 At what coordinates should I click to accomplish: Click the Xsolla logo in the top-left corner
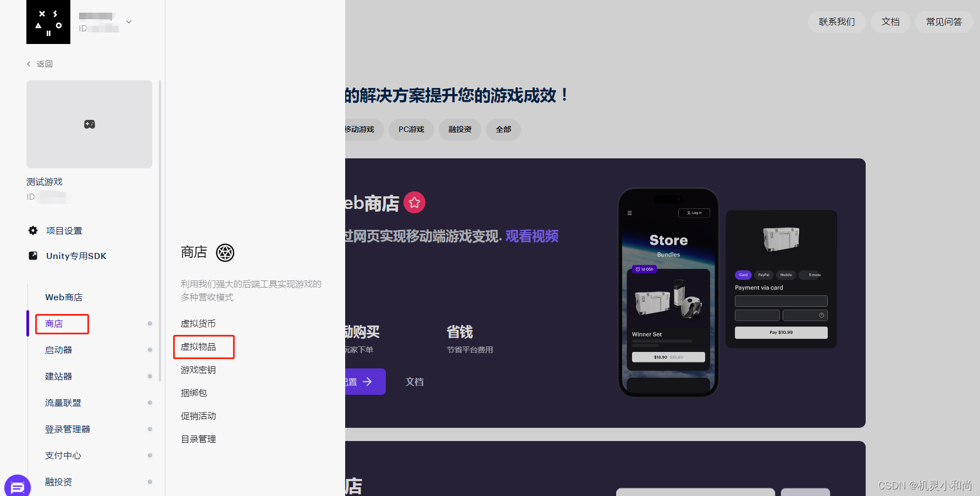pos(48,22)
